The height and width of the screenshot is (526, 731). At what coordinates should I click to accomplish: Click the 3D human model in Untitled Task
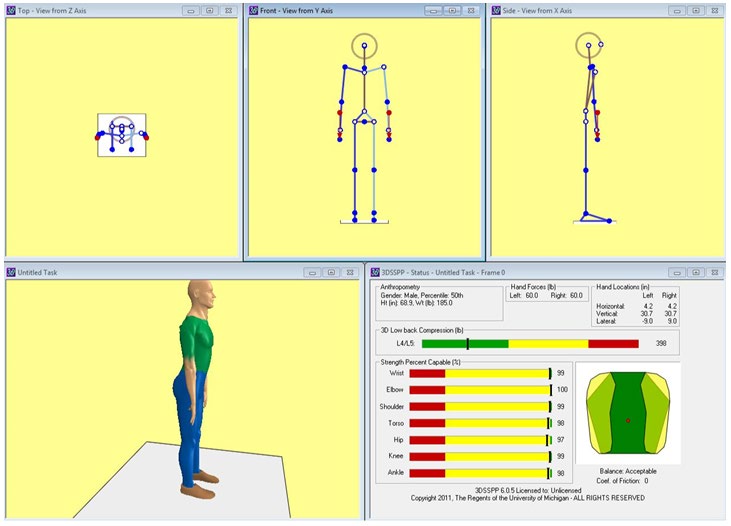click(198, 389)
